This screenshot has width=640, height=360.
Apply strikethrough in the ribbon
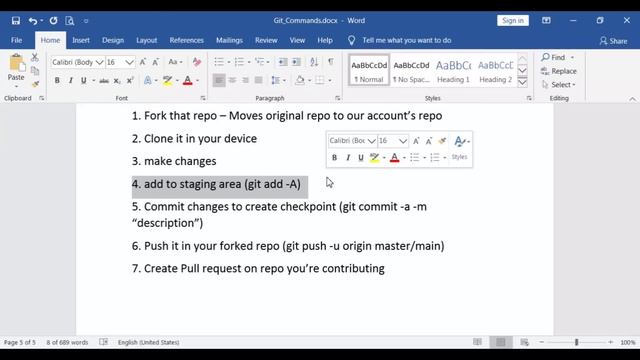pyautogui.click(x=104, y=81)
